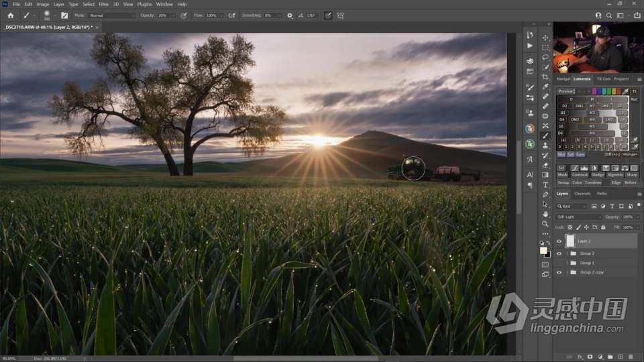The height and width of the screenshot is (362, 644).
Task: Open Soft Light blend mode dropdown
Action: point(579,217)
